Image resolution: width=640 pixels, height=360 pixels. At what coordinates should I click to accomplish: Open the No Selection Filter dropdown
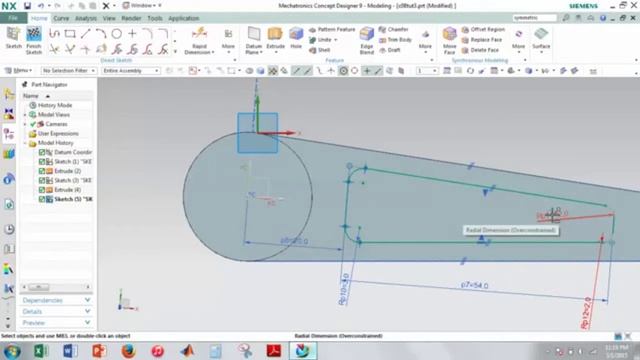pos(69,71)
